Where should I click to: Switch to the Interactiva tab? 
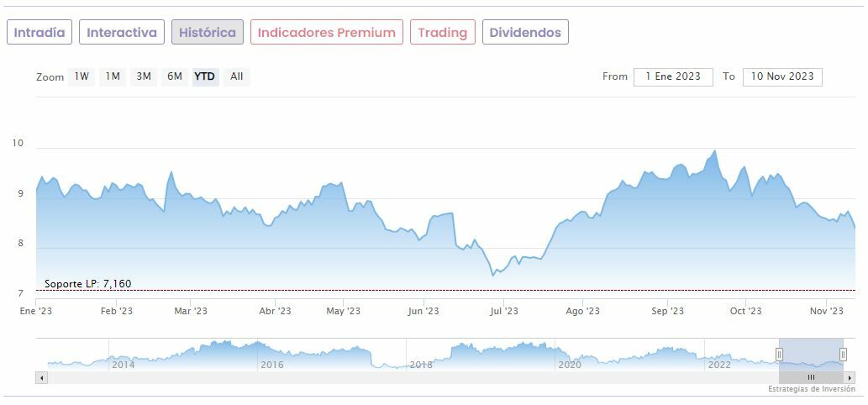[122, 33]
